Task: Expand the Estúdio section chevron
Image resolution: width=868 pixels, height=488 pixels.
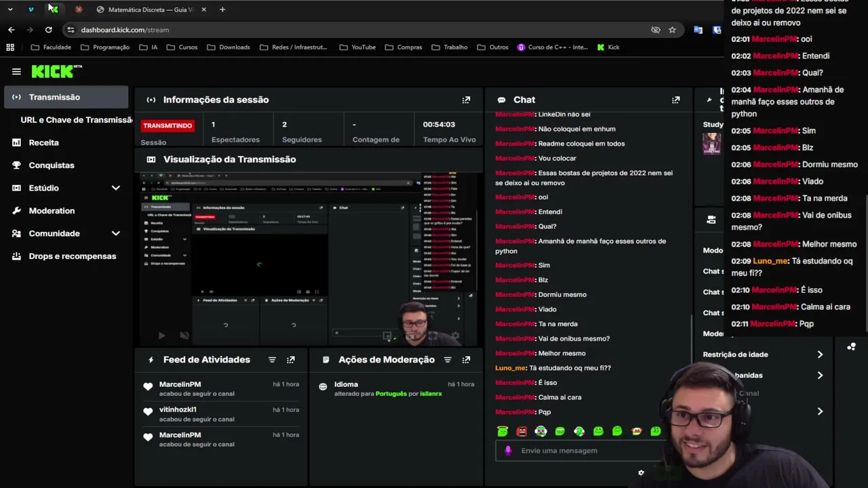Action: (115, 188)
